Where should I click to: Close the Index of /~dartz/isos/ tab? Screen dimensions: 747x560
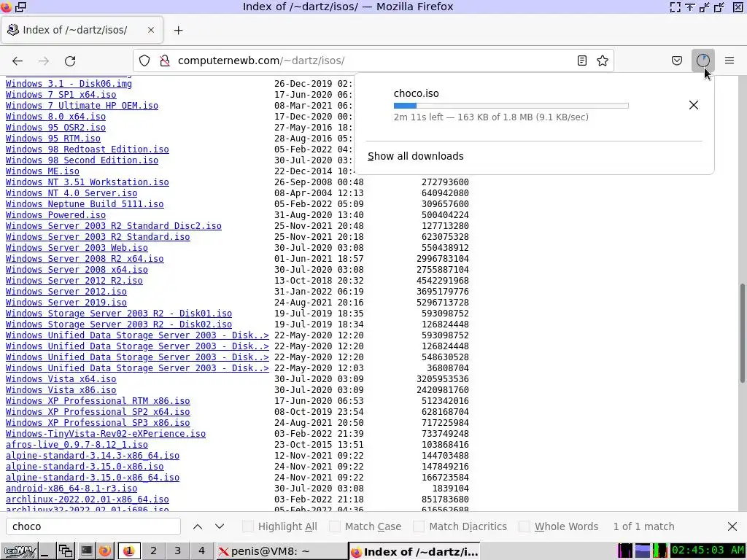pyautogui.click(x=150, y=30)
